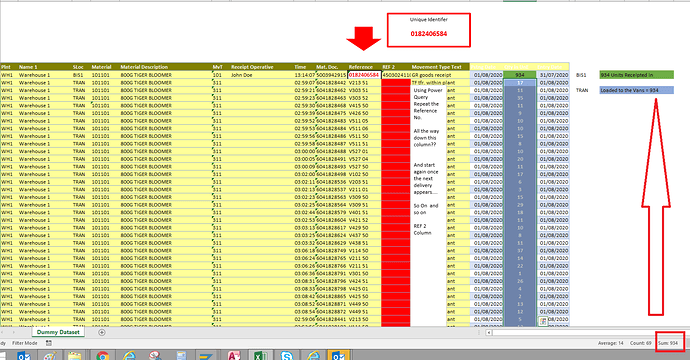This screenshot has width=690, height=360.
Task: Select the green cell showing 934
Action: 520,75
